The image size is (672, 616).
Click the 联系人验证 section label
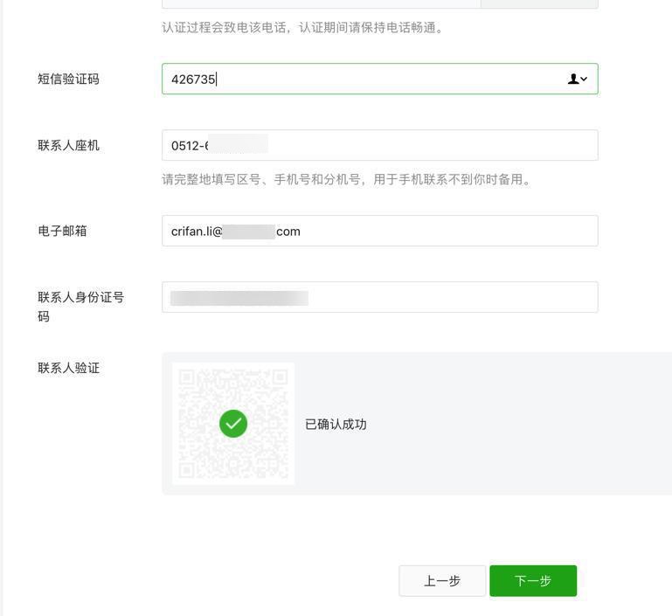click(x=68, y=368)
